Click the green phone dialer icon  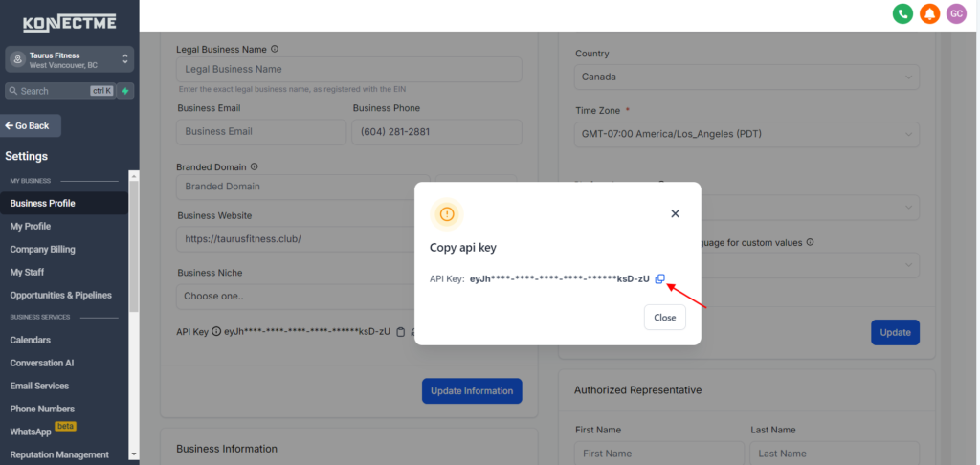(902, 13)
